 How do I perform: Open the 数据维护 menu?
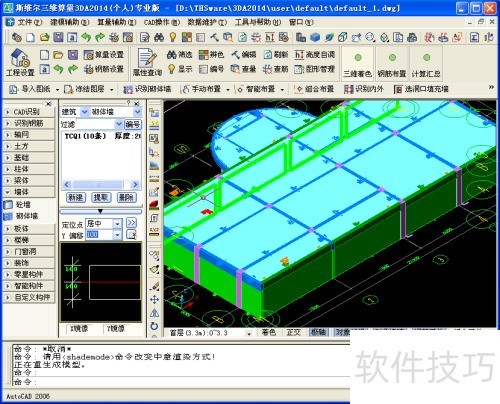(207, 22)
